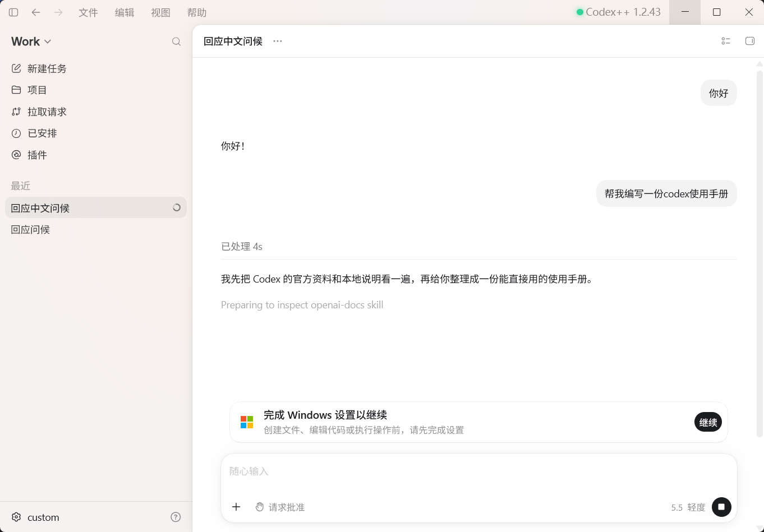Select 项目 in the sidebar
764x532 pixels.
[x=96, y=90]
